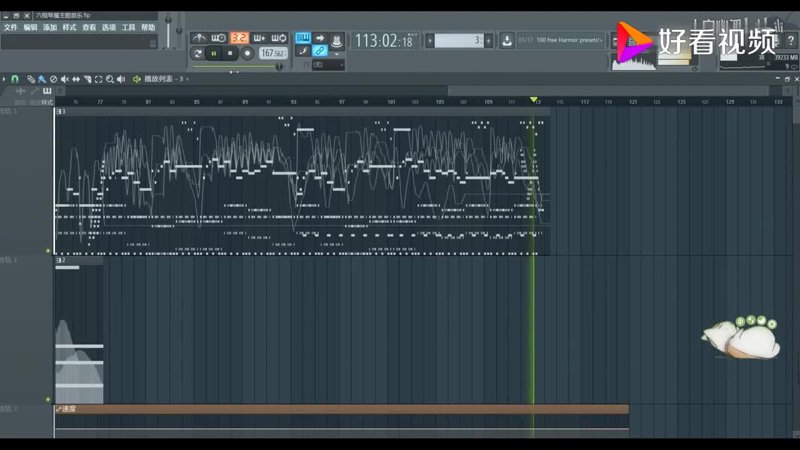Choose the Select marquee tool
Viewport: 800px width, 450px height.
click(x=98, y=79)
